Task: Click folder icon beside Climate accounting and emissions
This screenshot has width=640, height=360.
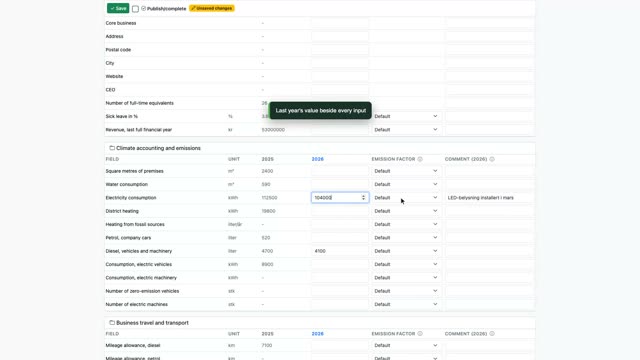Action: click(112, 148)
